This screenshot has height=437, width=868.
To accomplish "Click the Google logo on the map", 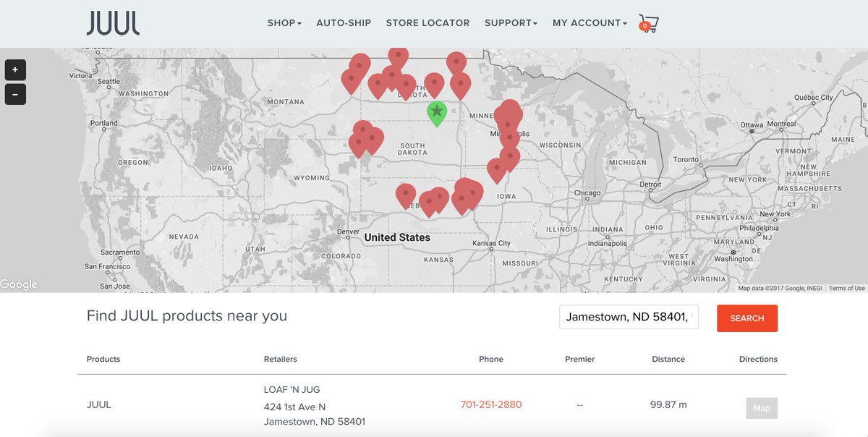I will [19, 284].
